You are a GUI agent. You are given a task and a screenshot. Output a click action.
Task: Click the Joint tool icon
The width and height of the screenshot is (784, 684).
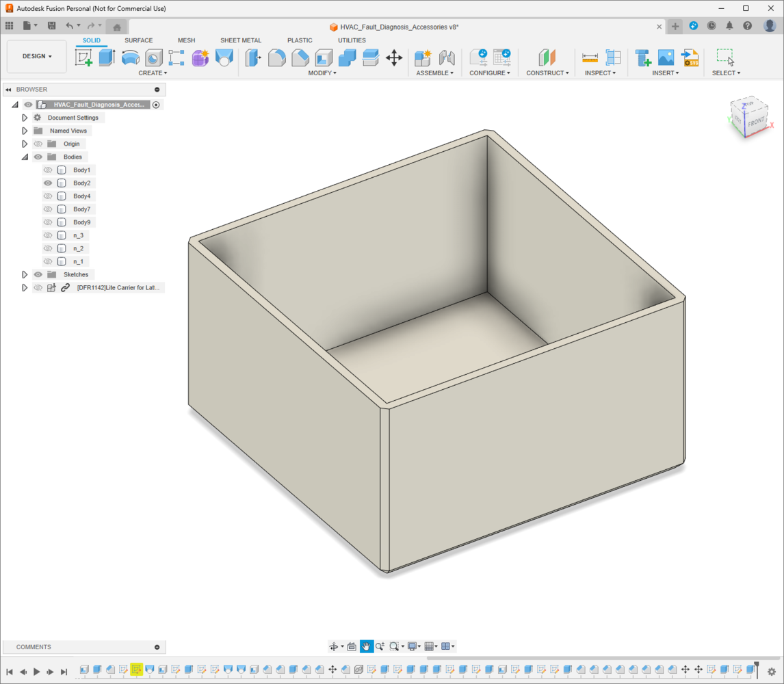pyautogui.click(x=447, y=57)
